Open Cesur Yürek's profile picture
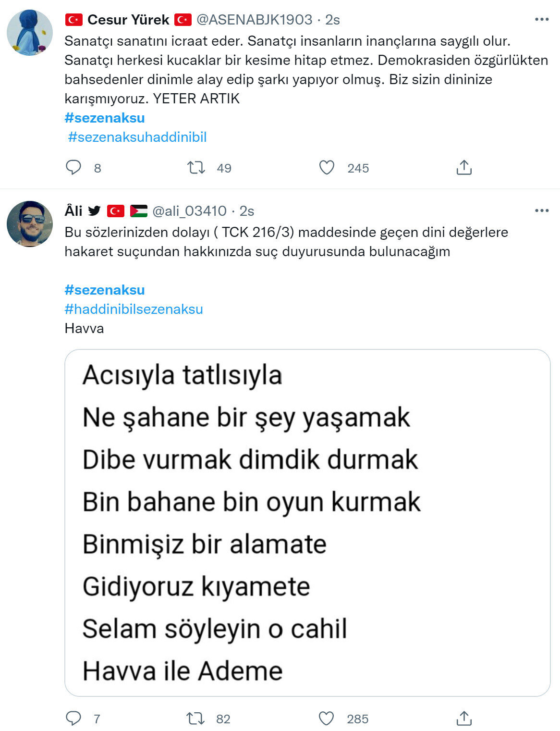Screen dimensions: 560x731 coord(30,33)
